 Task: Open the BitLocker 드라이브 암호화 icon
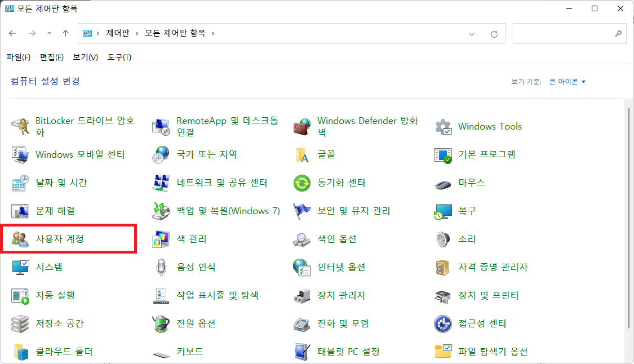coord(20,127)
